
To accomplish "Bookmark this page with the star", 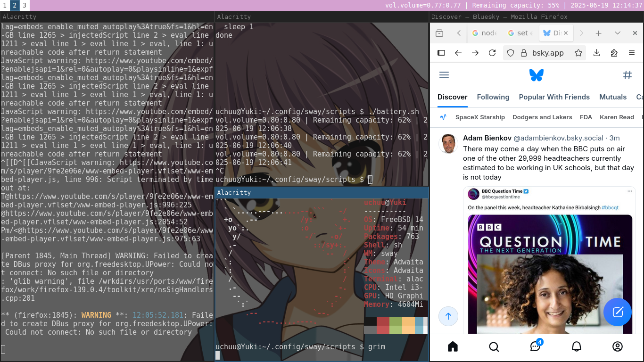I will [x=578, y=53].
